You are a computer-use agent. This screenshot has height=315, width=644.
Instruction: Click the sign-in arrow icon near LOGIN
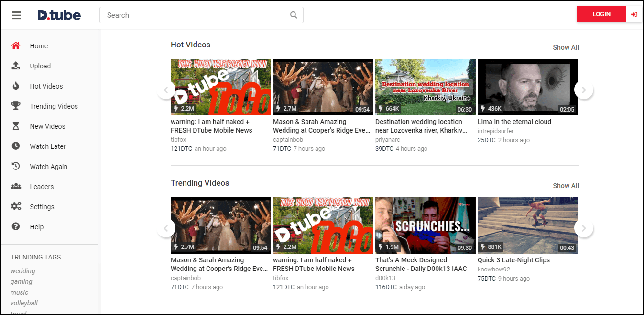(635, 14)
